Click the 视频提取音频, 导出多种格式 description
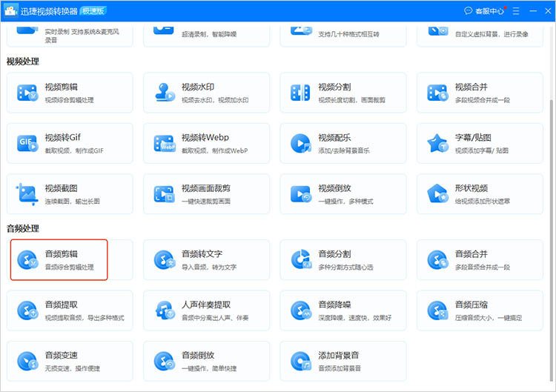This screenshot has width=556, height=392. (85, 318)
